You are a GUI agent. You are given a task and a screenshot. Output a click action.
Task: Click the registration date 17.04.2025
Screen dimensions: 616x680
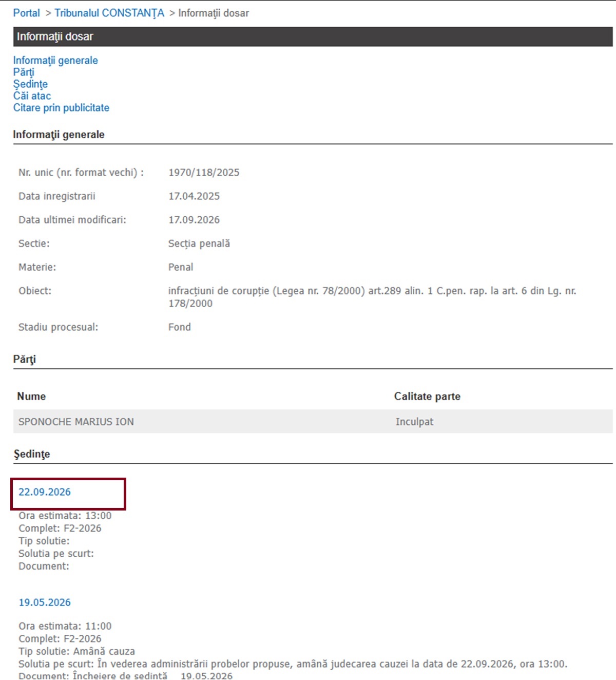point(194,196)
